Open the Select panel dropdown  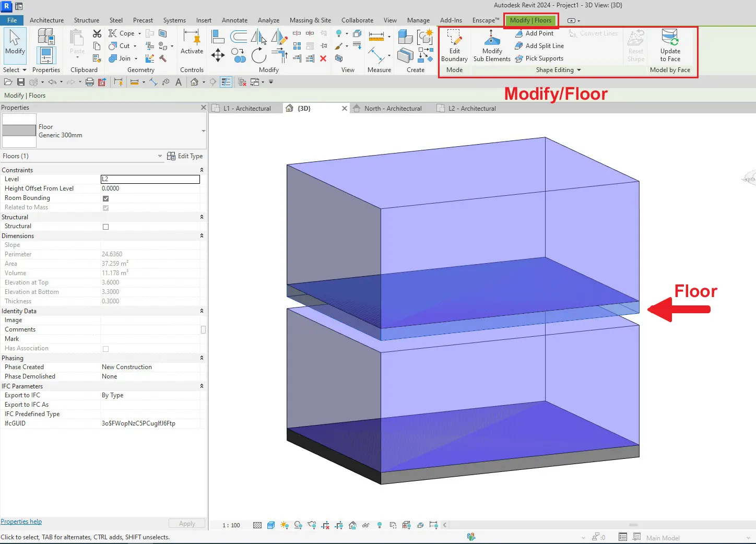pyautogui.click(x=15, y=70)
